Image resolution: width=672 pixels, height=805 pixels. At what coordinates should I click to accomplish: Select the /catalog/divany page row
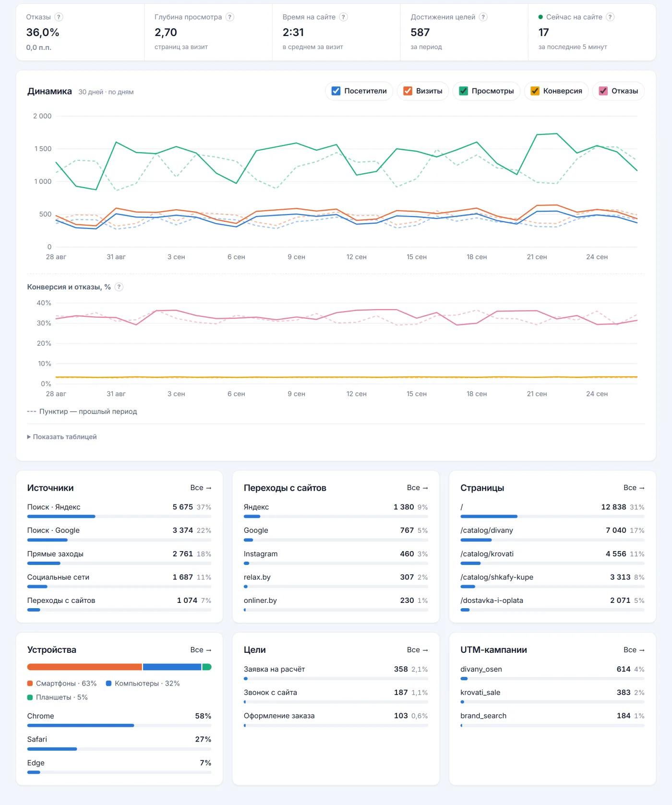[552, 534]
